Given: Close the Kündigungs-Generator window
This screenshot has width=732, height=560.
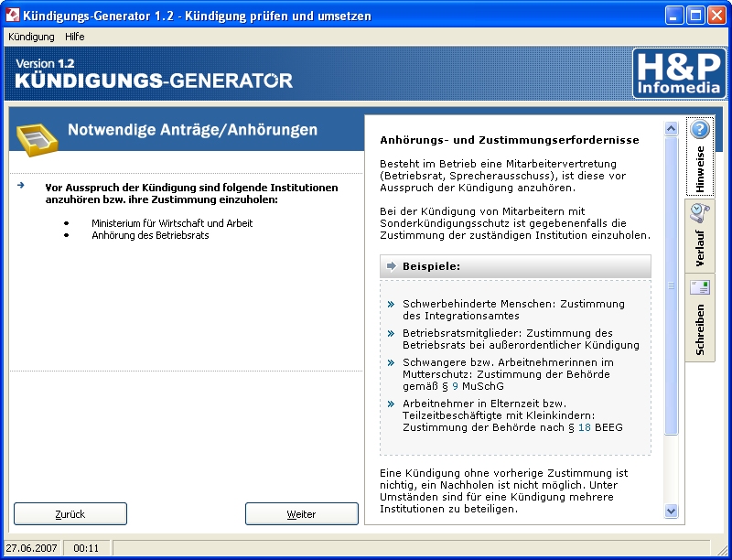Looking at the screenshot, I should click(716, 16).
